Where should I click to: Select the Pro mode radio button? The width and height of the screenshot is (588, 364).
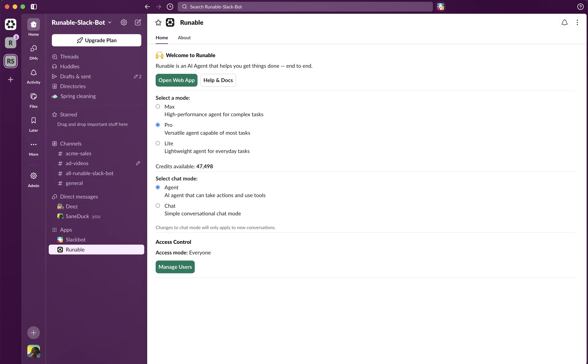click(x=158, y=125)
